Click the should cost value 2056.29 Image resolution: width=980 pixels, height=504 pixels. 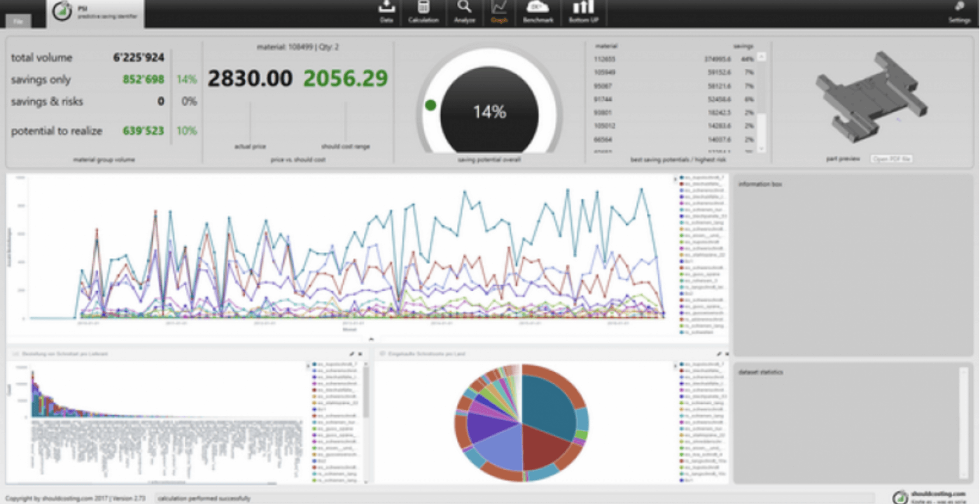[346, 78]
